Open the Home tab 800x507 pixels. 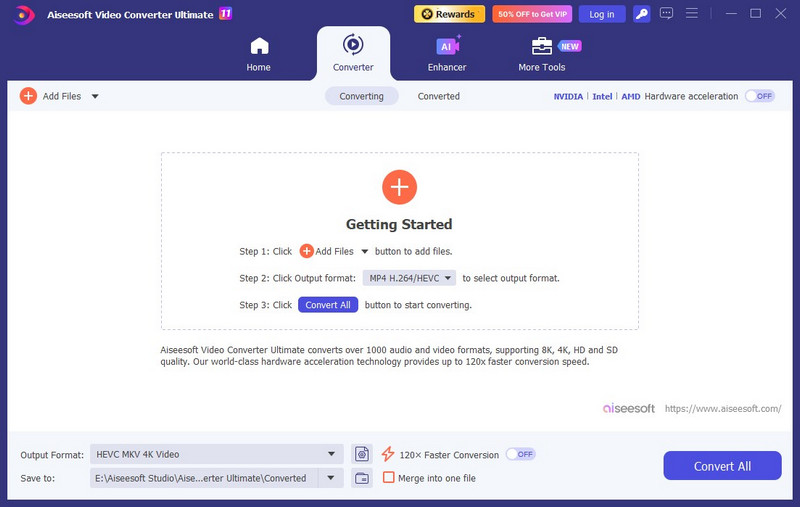pos(259,55)
